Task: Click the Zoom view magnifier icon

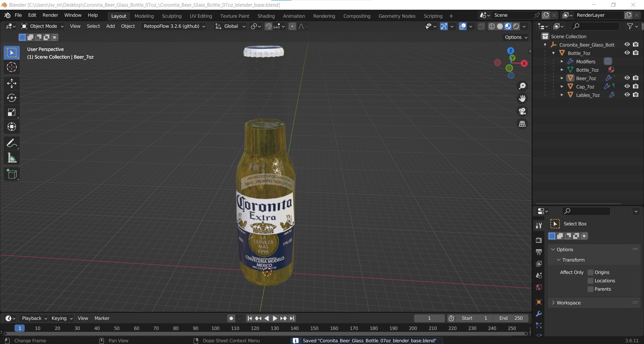Action: 522,86
